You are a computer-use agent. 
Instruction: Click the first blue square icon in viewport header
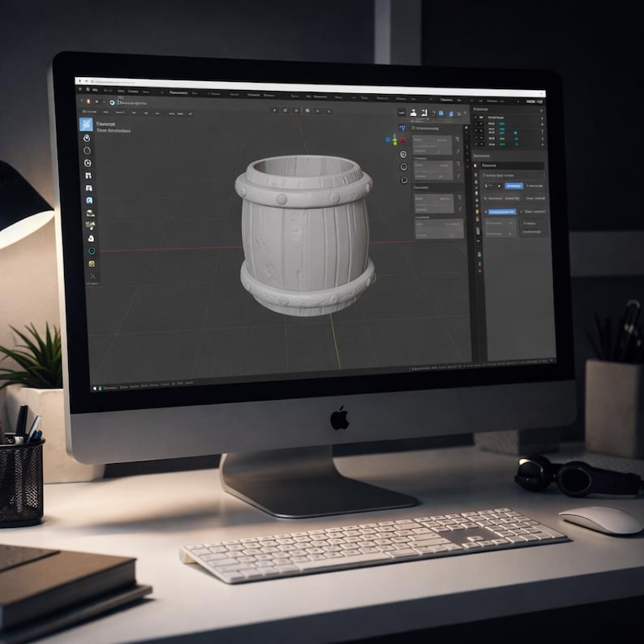(x=441, y=114)
